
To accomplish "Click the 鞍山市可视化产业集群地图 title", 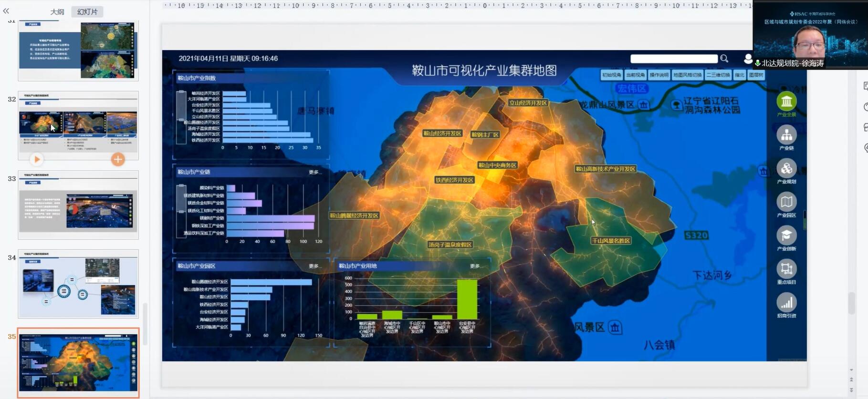I will [x=484, y=71].
